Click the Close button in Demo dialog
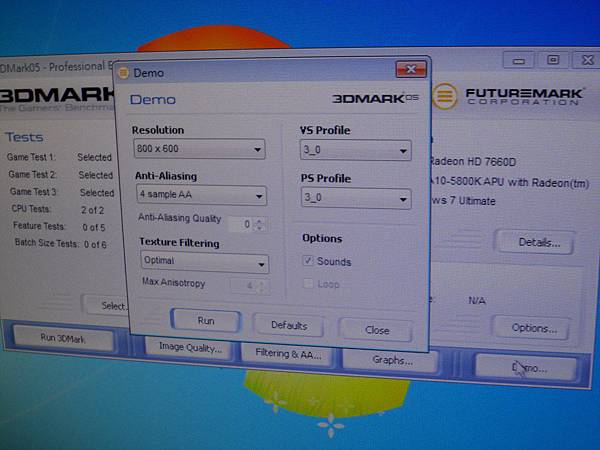 click(x=377, y=330)
